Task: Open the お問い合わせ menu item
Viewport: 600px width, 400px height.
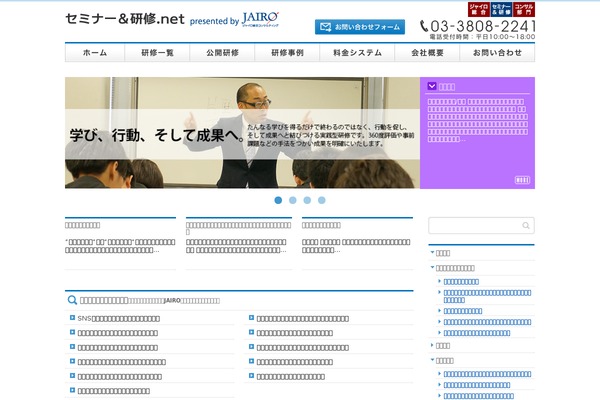Action: click(x=497, y=53)
